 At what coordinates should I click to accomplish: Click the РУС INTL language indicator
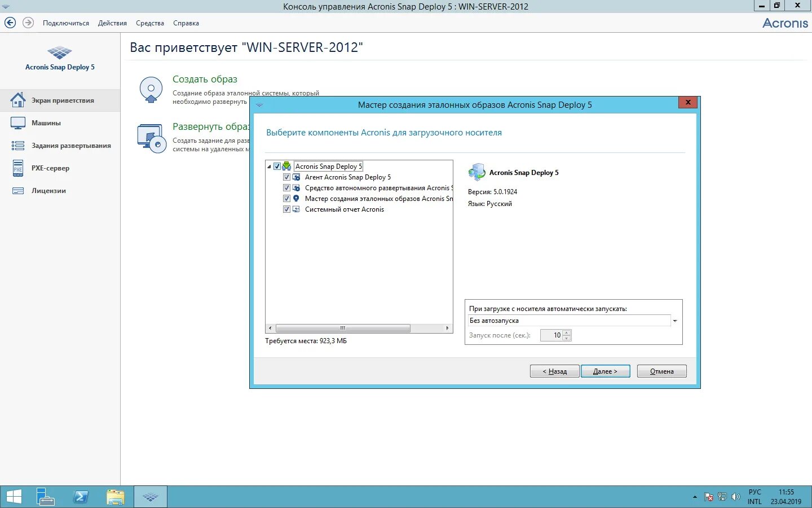tap(754, 497)
